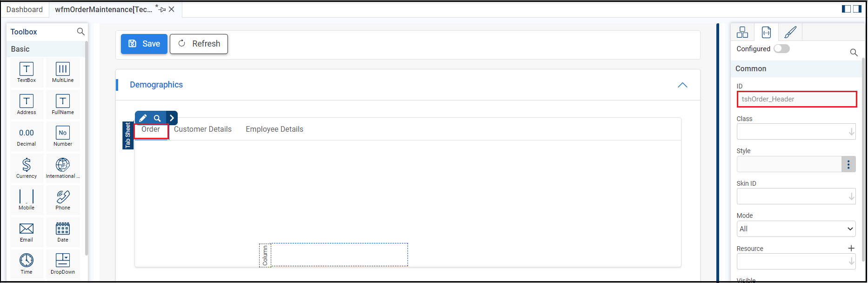Open the Mode dropdown showing All
The image size is (868, 283).
coord(796,229)
